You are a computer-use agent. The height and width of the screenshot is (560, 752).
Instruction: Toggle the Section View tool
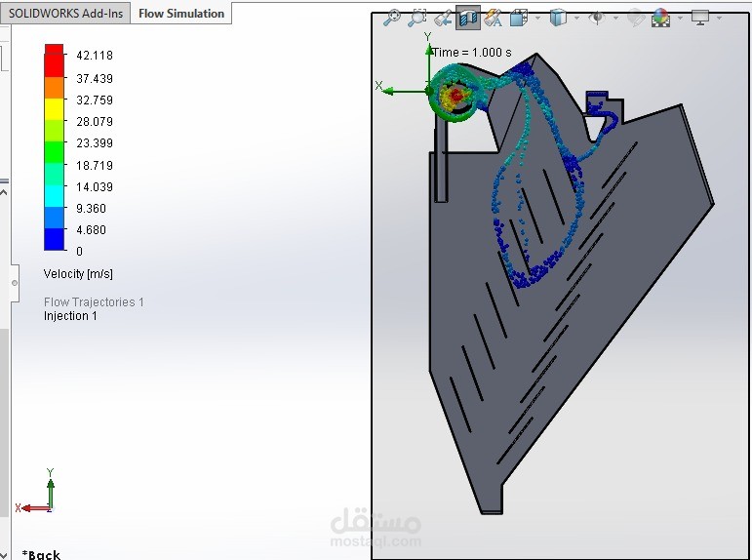(x=468, y=19)
